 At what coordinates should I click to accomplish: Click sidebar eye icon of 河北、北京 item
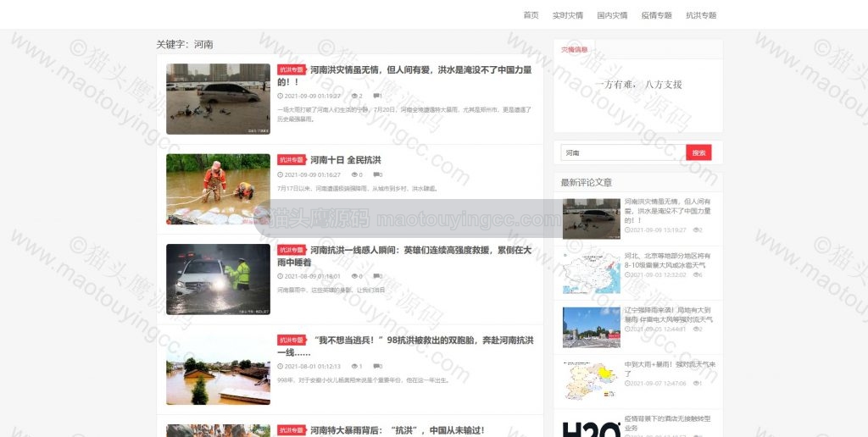695,275
